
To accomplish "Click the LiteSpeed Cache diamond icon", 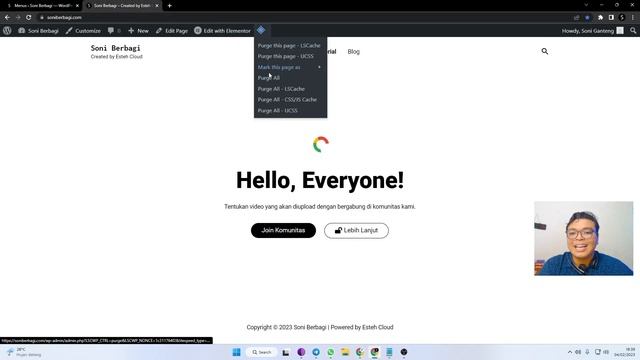I will (x=261, y=30).
